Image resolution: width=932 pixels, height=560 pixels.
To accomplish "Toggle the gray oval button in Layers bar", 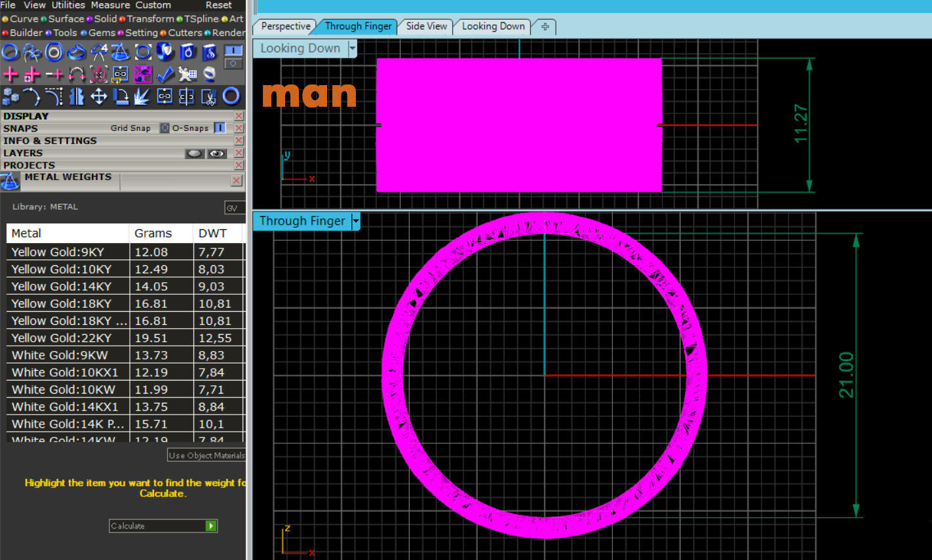I will coord(195,153).
